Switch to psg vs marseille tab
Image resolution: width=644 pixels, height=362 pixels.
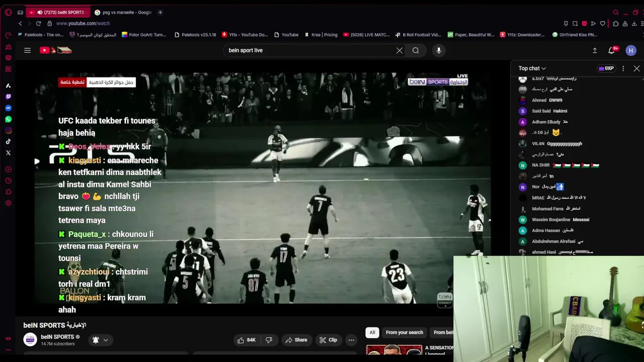click(123, 12)
